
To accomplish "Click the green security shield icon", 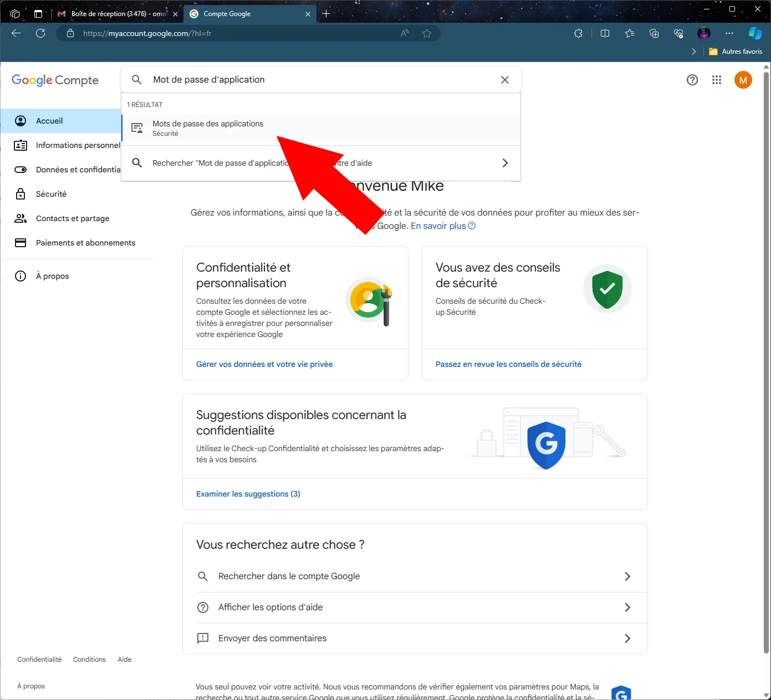I will point(607,289).
